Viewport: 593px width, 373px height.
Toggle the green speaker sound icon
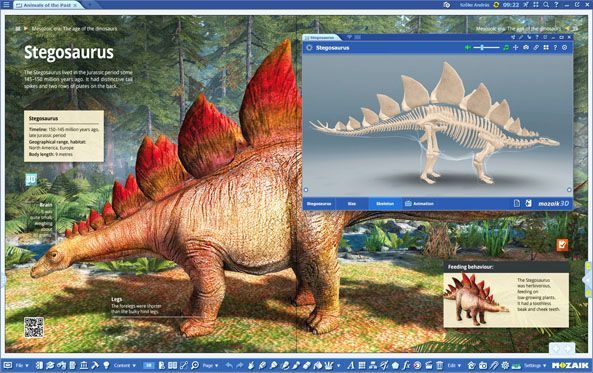(468, 48)
